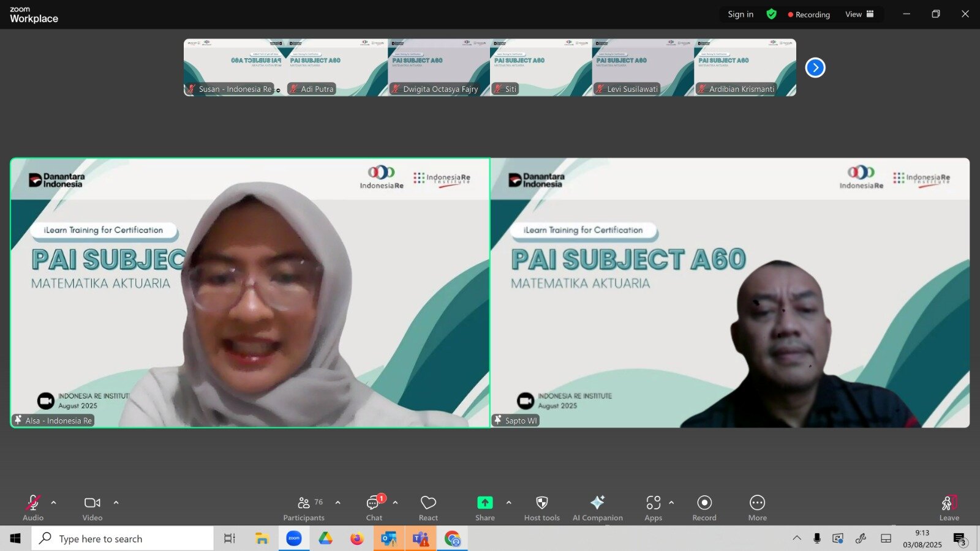Start camera with the Video button
Viewport: 980px width, 551px height.
(92, 508)
